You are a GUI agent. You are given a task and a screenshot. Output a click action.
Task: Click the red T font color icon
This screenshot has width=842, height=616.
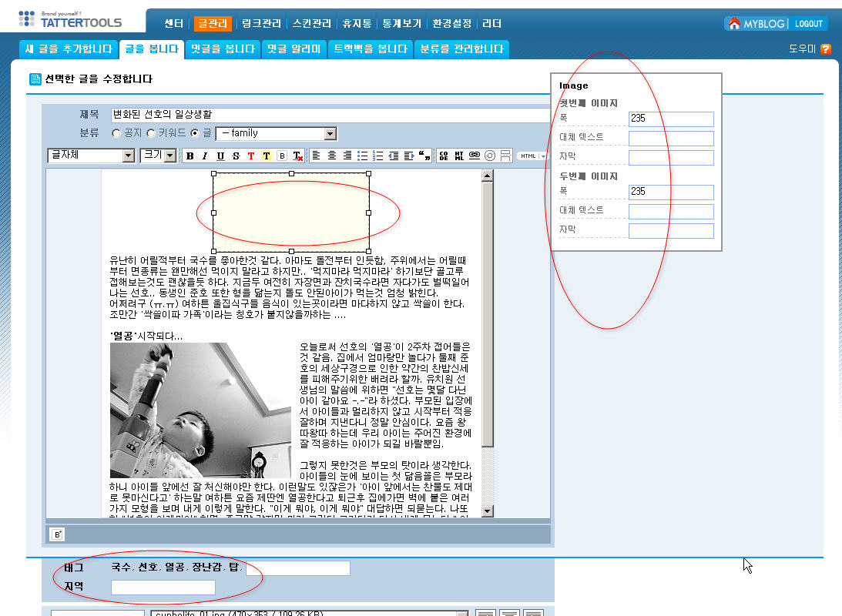coord(251,156)
